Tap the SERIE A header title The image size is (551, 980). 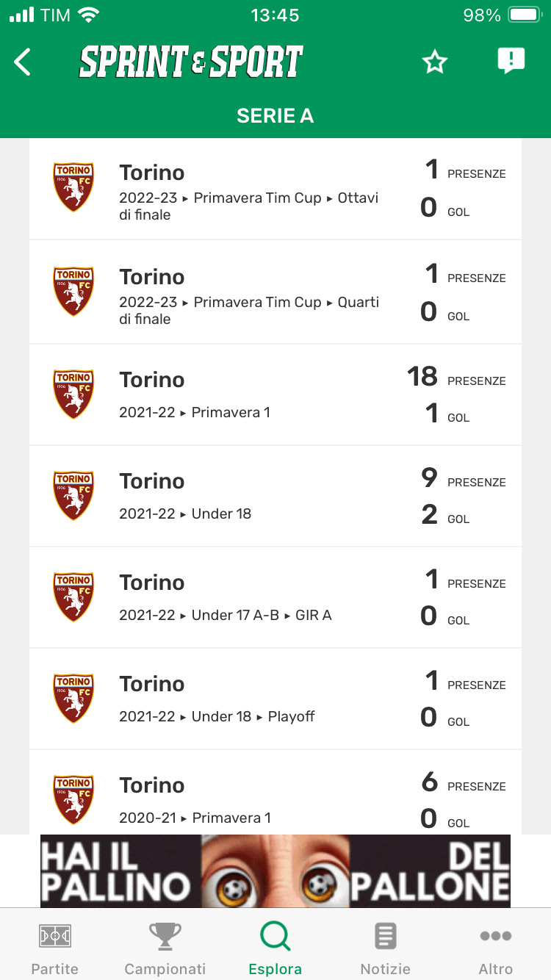[x=275, y=116]
